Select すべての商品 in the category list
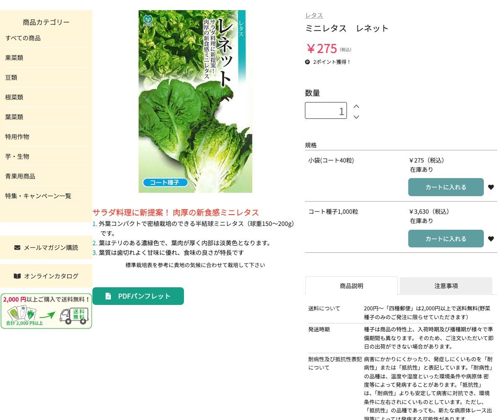This screenshot has width=504, height=420. [x=23, y=38]
